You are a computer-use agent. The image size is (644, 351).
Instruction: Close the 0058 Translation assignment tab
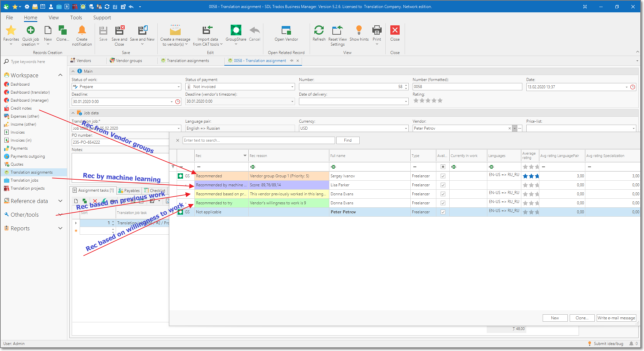click(298, 61)
